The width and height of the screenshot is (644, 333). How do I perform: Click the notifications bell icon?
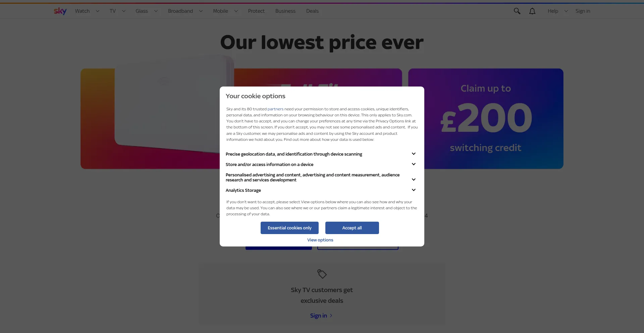532,11
